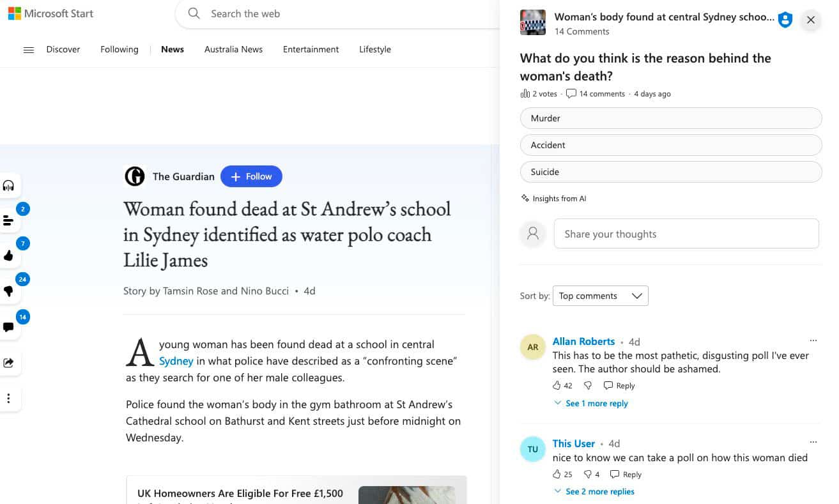Open more options via the three-dot icon
The width and height of the screenshot is (839, 504).
(x=9, y=398)
